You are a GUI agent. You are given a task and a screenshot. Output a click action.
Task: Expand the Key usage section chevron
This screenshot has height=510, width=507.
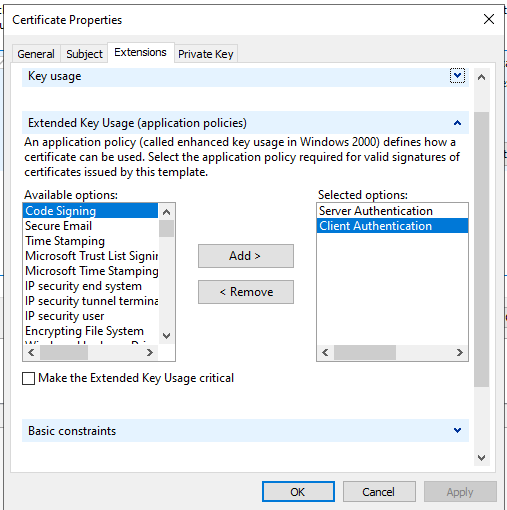(x=457, y=76)
